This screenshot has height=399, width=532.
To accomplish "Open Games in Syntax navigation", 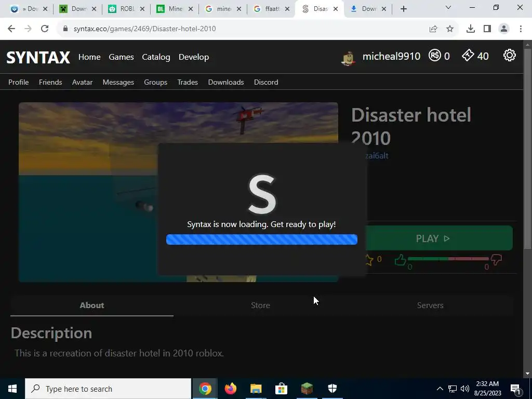I will pyautogui.click(x=121, y=57).
